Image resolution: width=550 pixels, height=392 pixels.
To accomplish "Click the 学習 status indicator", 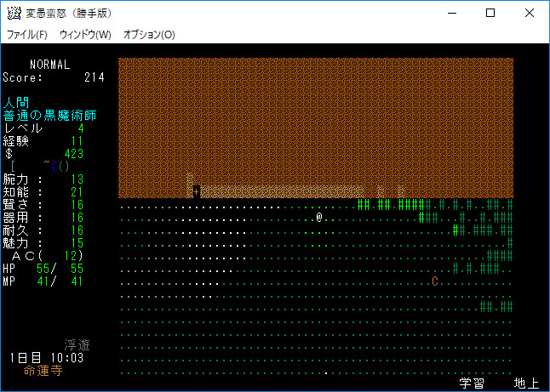I will pyautogui.click(x=472, y=383).
